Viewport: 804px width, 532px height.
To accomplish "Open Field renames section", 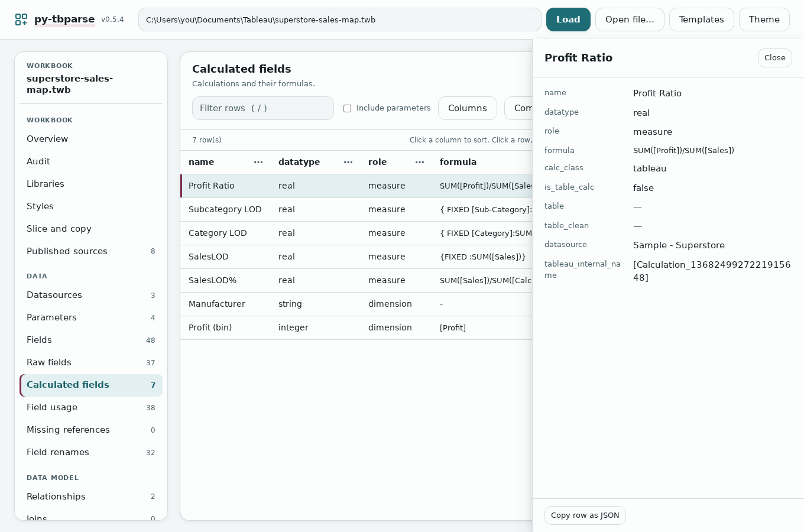I will [91, 452].
